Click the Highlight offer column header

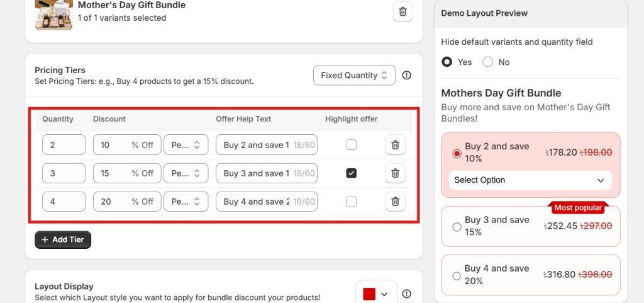click(x=351, y=119)
